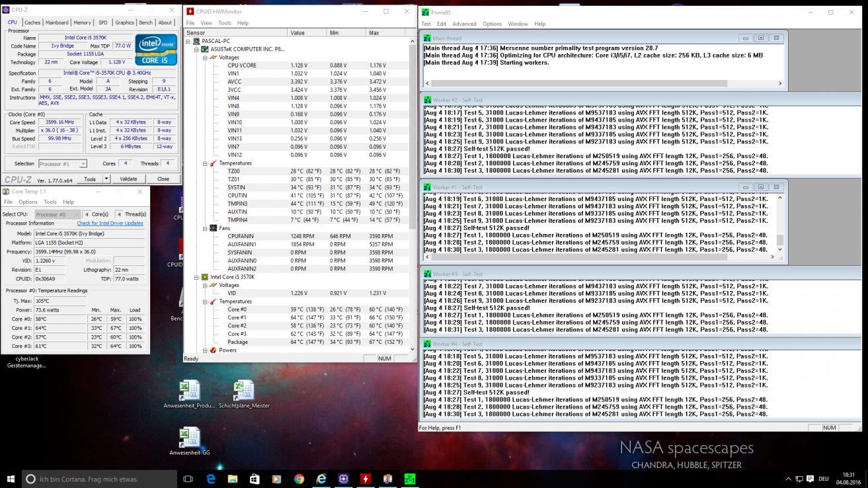Viewport: 868px width, 488px height.
Task: Collapse ASUSTeK Voltages node
Action: [x=204, y=58]
